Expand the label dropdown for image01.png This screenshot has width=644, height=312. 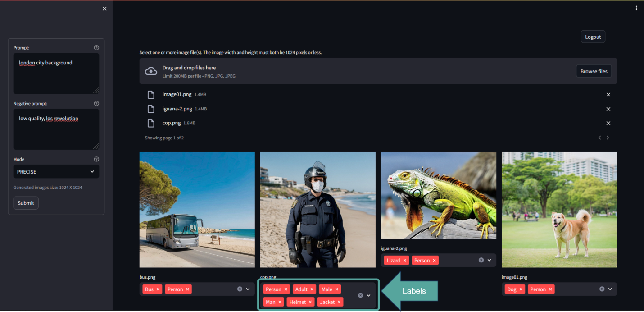610,289
